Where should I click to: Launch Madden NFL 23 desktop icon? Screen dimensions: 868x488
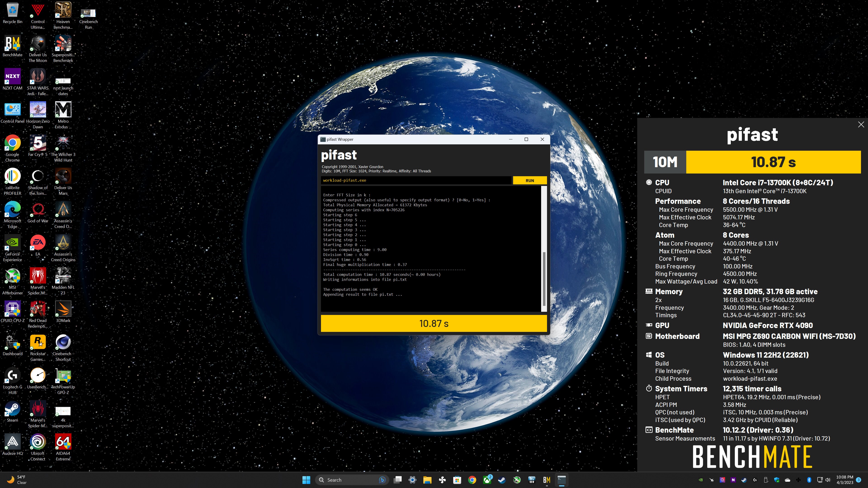tap(63, 282)
